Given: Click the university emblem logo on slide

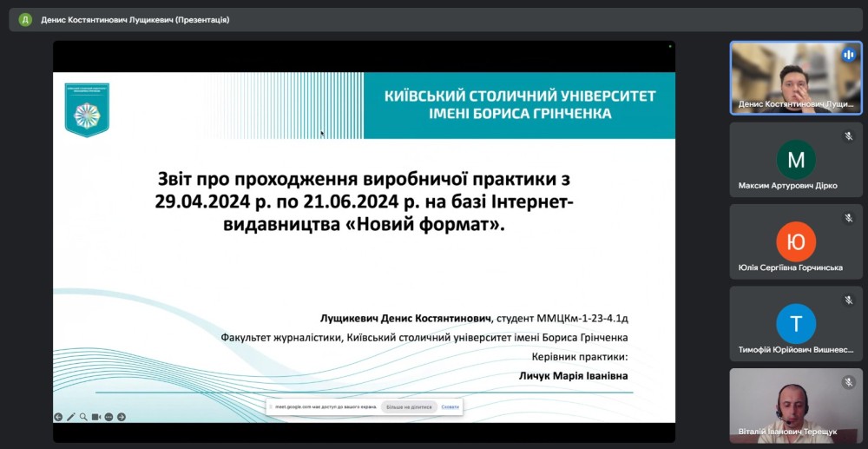Looking at the screenshot, I should 87,110.
